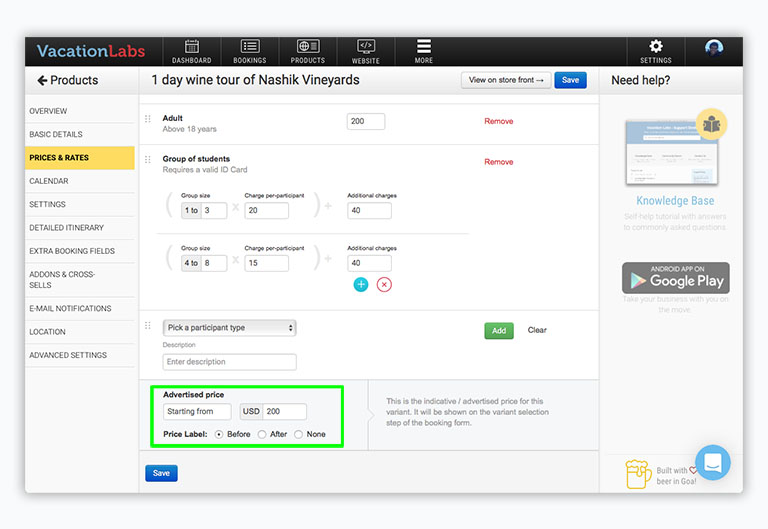Open the Pick a participant type dropdown
768x529 pixels.
click(230, 328)
